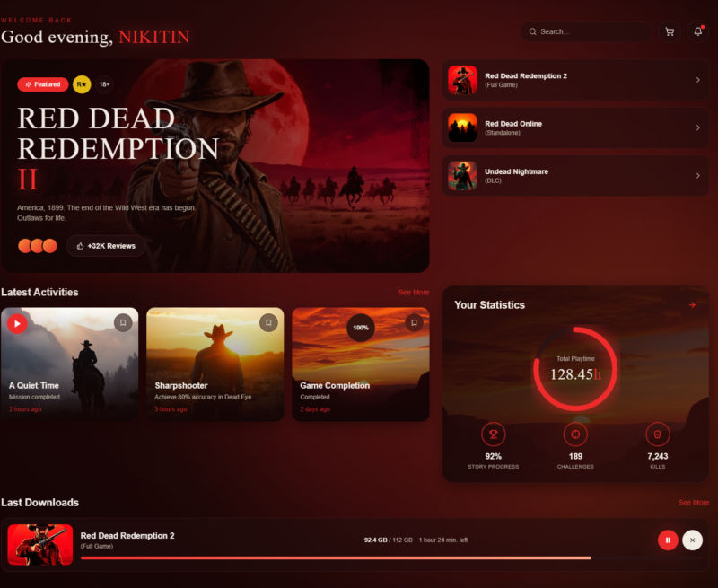Click the 18+ age rating badge
Viewport: 718px width, 588px height.
[104, 84]
